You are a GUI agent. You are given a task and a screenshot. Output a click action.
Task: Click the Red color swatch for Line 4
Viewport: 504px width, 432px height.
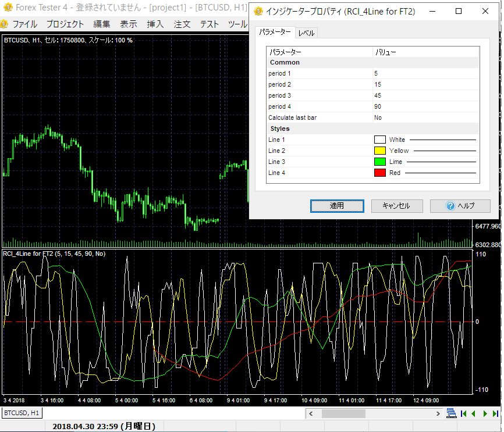[379, 173]
